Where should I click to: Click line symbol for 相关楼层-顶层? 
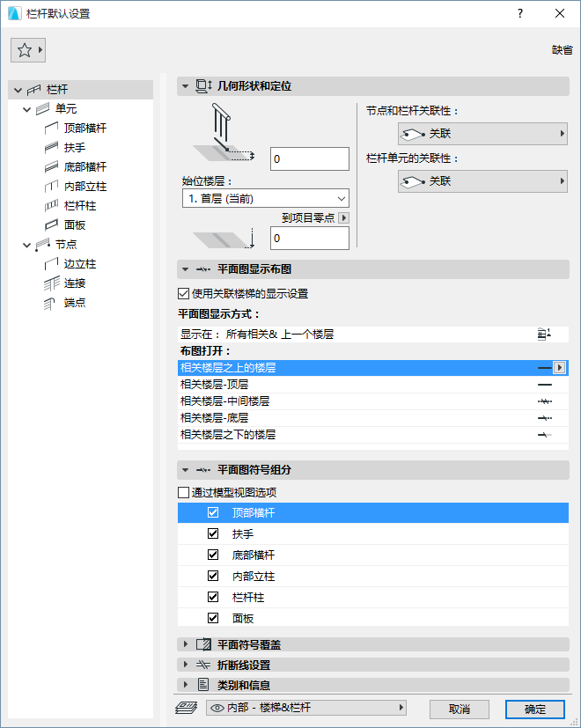[x=545, y=385]
